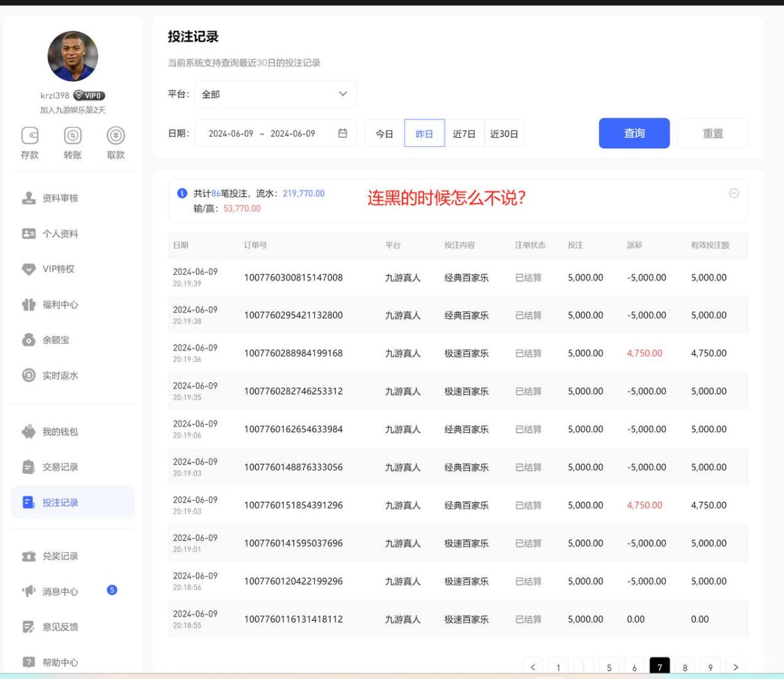Select the 近7日 date range option

coord(464,134)
